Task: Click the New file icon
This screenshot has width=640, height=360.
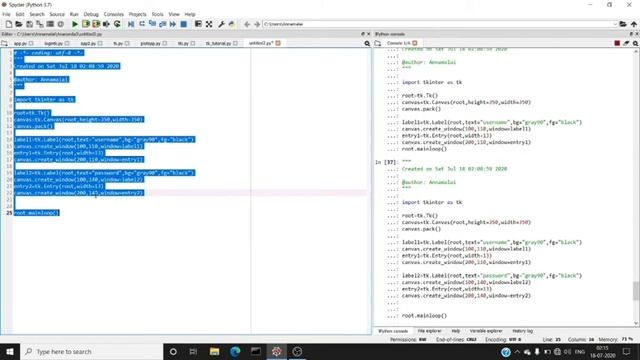Action: point(9,24)
